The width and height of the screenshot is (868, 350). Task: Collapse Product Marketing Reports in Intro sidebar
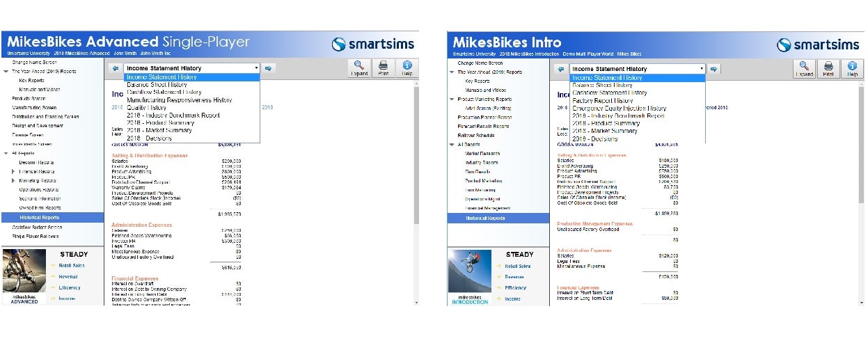click(451, 100)
